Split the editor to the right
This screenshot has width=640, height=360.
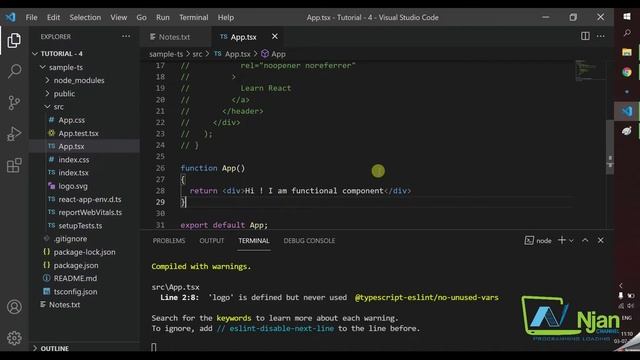(585, 36)
